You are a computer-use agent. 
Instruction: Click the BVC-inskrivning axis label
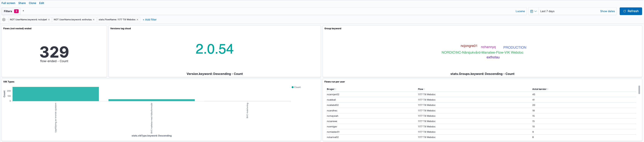(x=247, y=110)
